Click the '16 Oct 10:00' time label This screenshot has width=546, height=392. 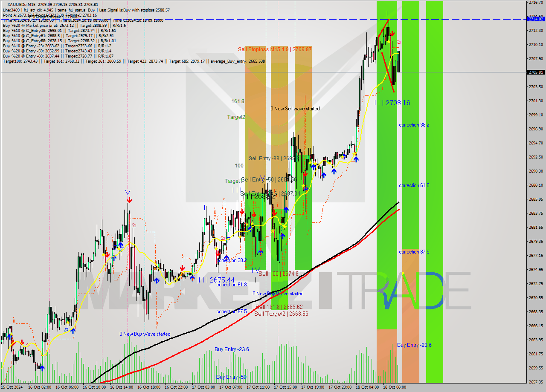point(94,387)
